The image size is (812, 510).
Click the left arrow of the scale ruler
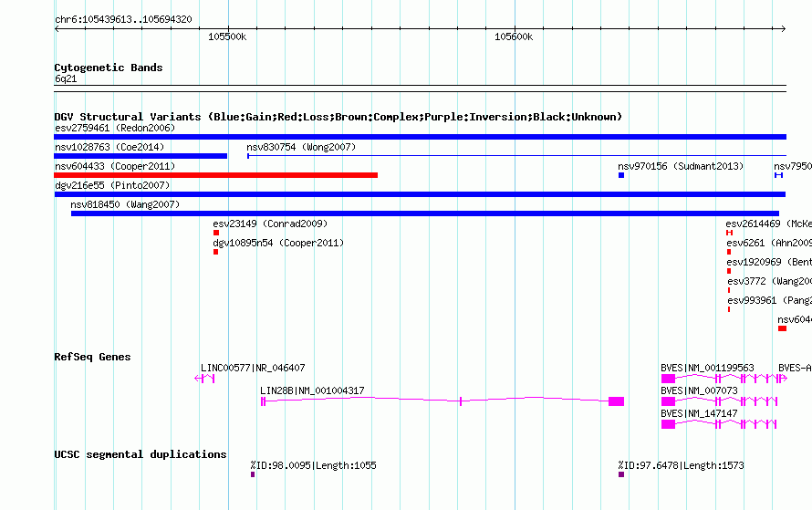[x=57, y=28]
